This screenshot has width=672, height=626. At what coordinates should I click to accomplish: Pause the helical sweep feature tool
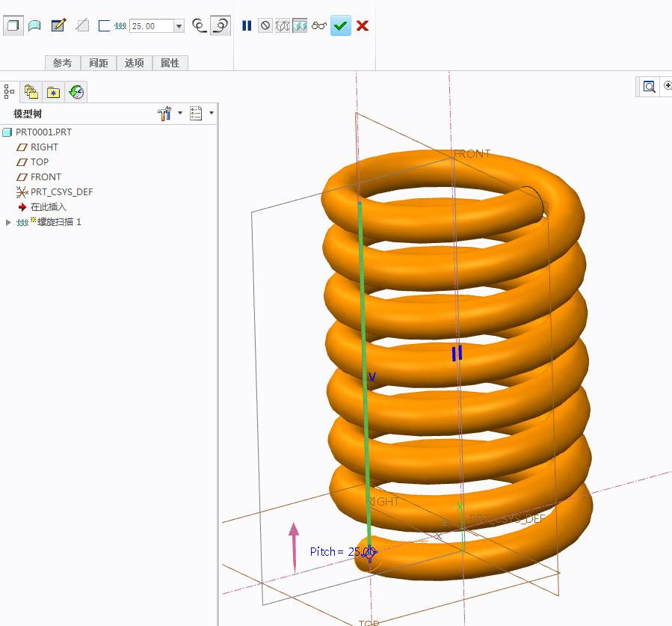[247, 25]
